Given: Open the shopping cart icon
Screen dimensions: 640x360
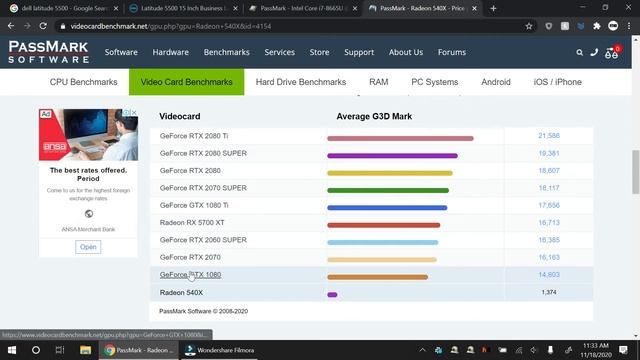Looking at the screenshot, I should coord(611,53).
